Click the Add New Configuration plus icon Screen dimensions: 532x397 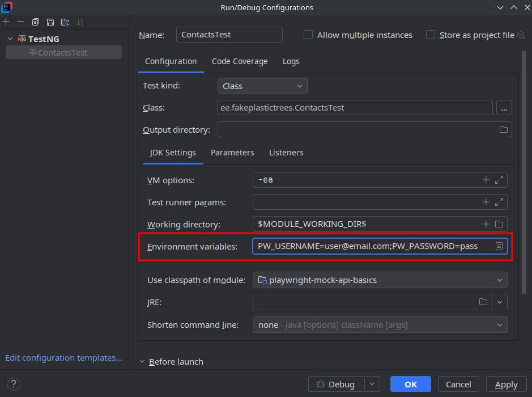coord(6,22)
